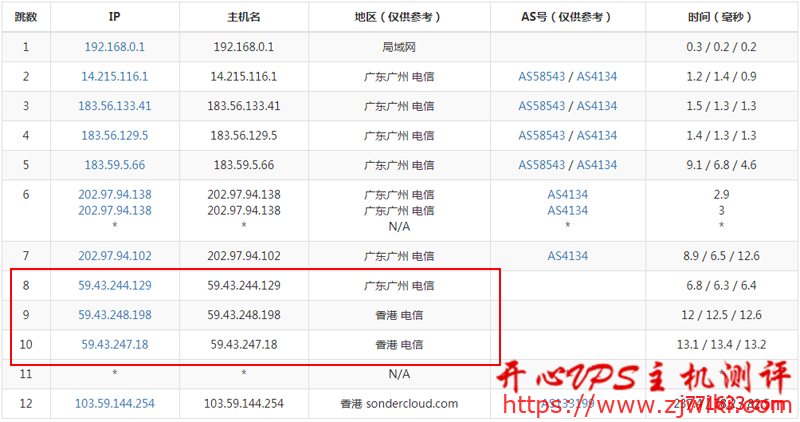Screen dimensions: 800x422
Task: Click the 地区（仅供参考） column header
Action: point(399,17)
